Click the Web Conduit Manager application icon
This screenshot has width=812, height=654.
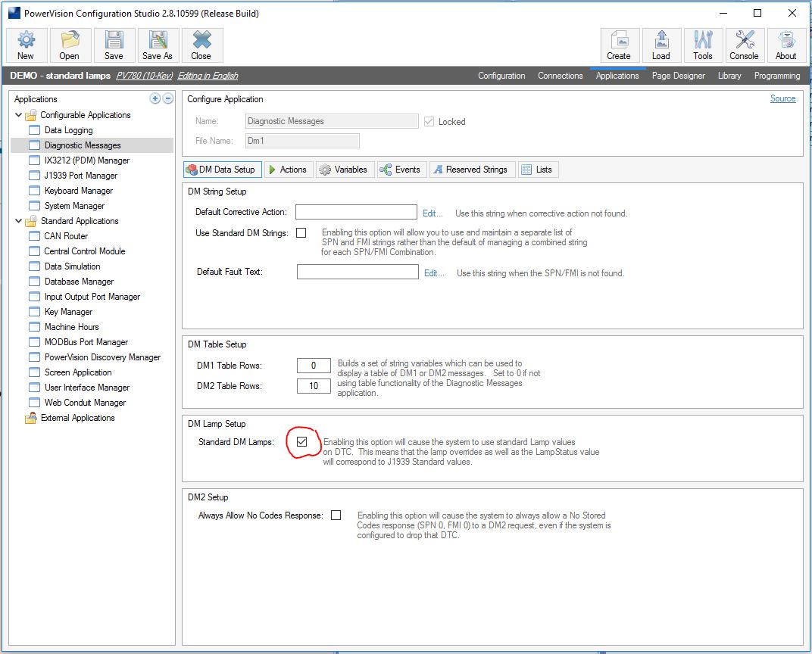34,403
